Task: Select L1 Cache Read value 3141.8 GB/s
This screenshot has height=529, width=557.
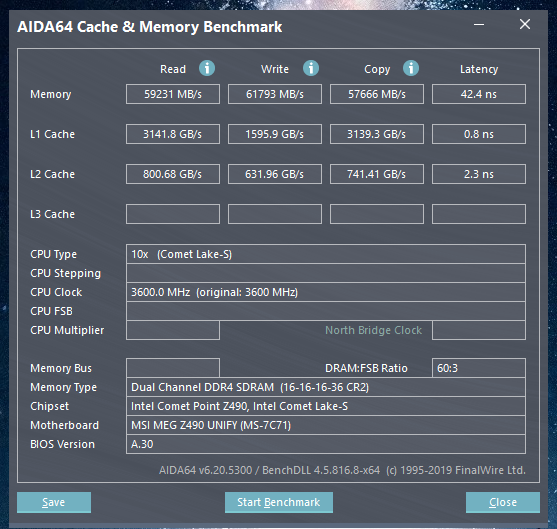Action: pyautogui.click(x=173, y=134)
